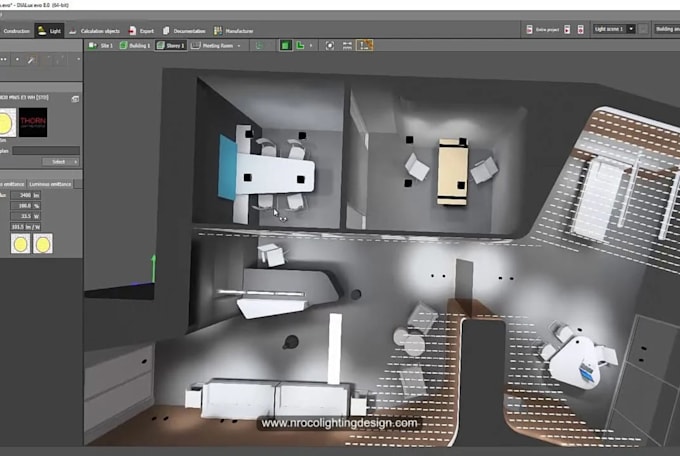Click the empty text field above Select
Image resolution: width=680 pixels, height=456 pixels.
[x=46, y=151]
